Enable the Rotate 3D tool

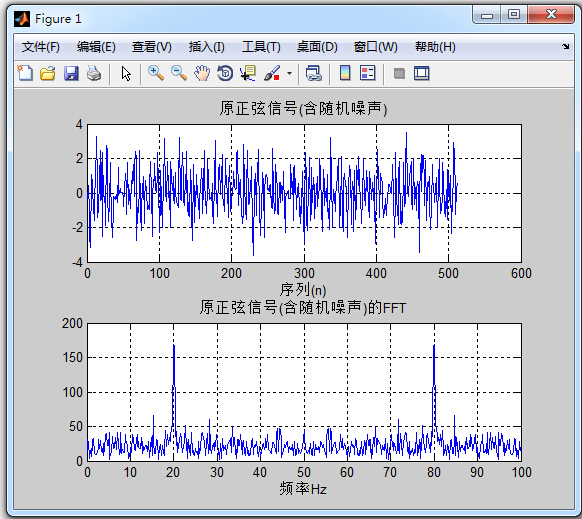coord(225,73)
